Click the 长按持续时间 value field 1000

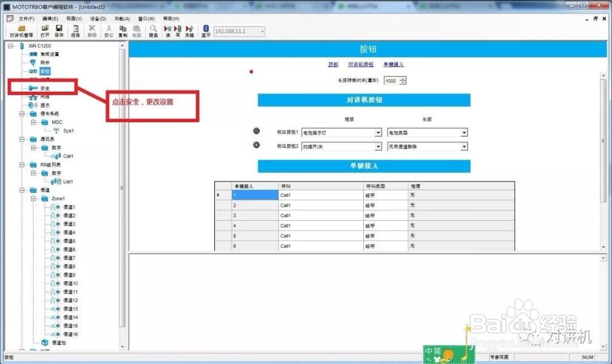[x=392, y=81]
